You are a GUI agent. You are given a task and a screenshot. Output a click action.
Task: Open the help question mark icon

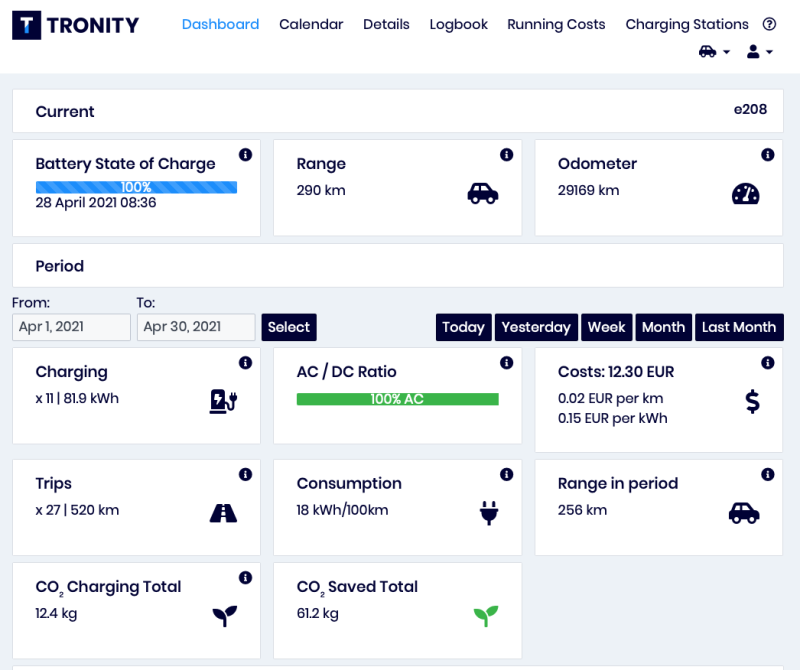[x=769, y=25]
